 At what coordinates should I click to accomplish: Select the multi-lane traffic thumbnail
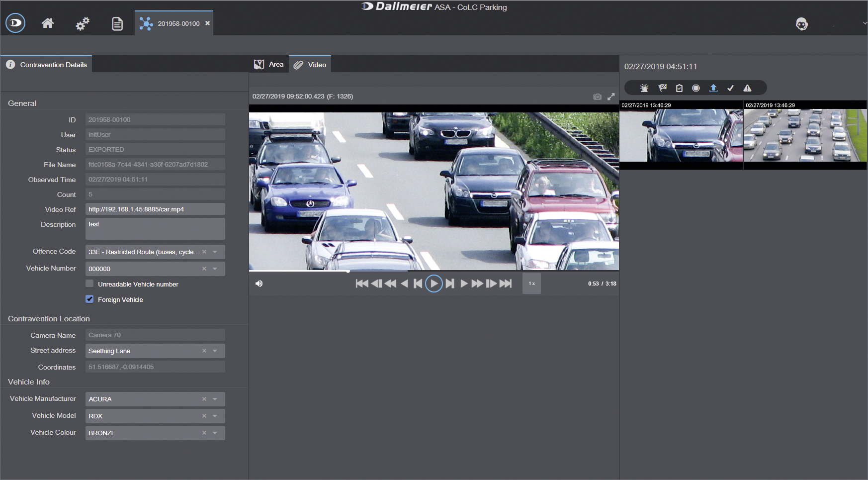805,135
